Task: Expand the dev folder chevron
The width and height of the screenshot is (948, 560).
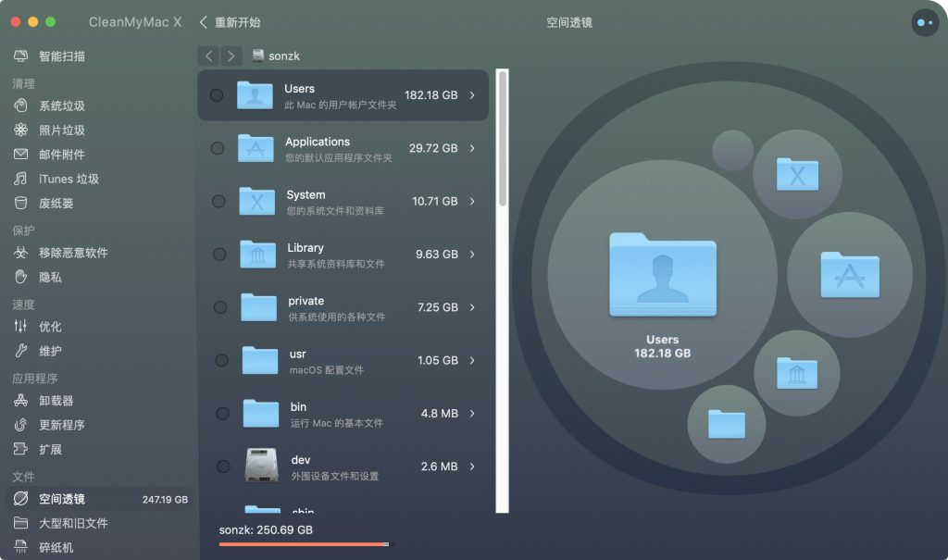Action: (472, 467)
